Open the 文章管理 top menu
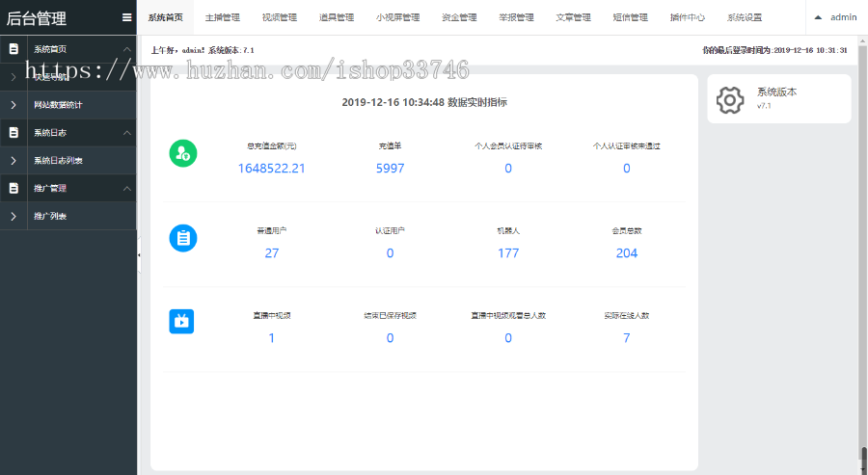Screen dimensions: 868x475 (x=574, y=17)
